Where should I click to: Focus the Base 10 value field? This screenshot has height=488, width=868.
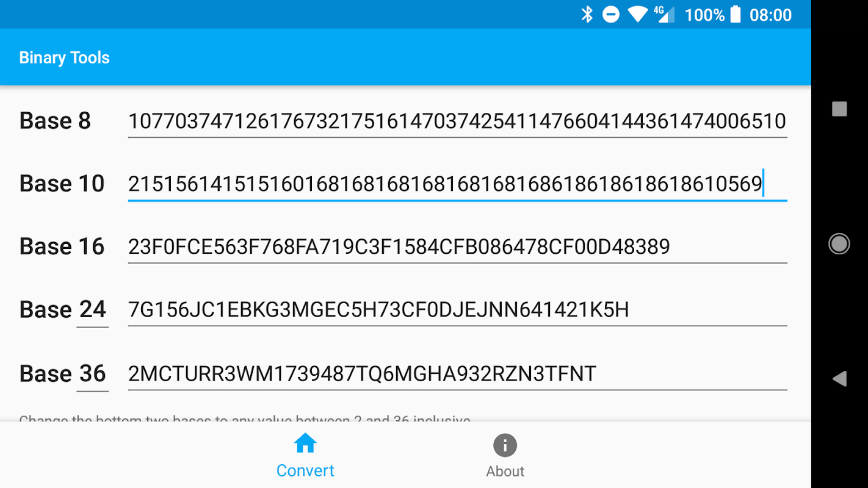pyautogui.click(x=457, y=184)
